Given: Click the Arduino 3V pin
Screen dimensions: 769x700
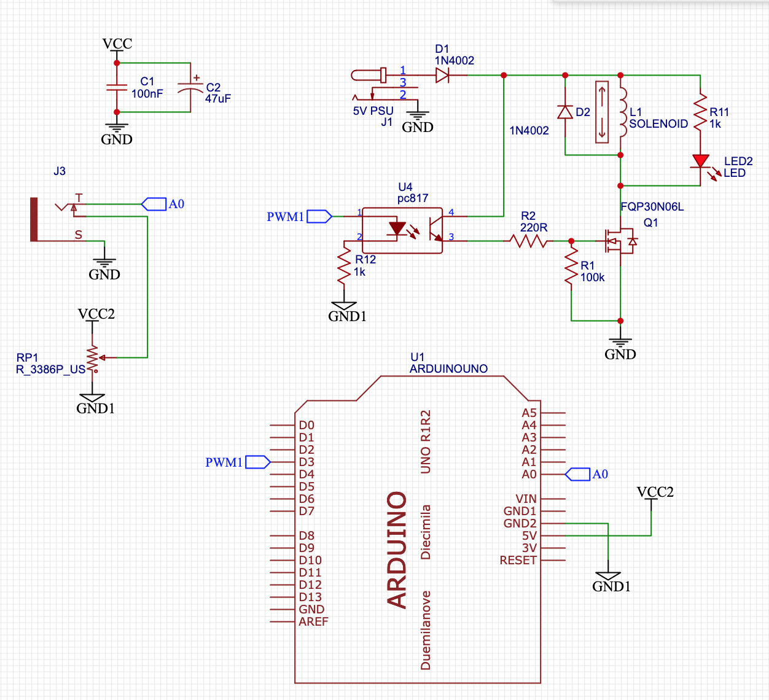Looking at the screenshot, I should (x=553, y=548).
